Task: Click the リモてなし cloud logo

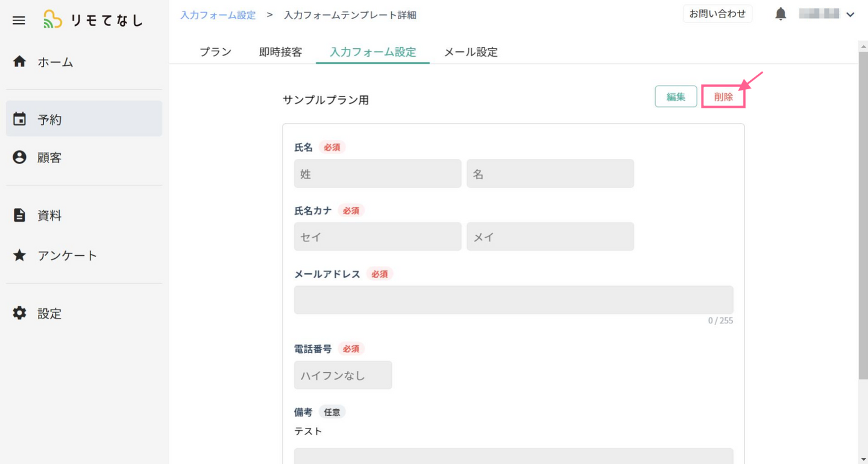Action: [x=52, y=20]
